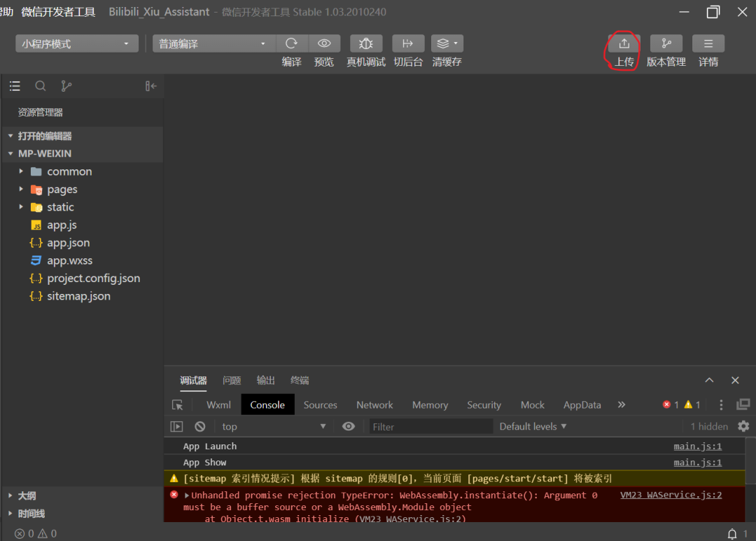Screen dimensions: 756x541
Task: Open the VM23 WAService.js:2 source link
Action: point(671,495)
